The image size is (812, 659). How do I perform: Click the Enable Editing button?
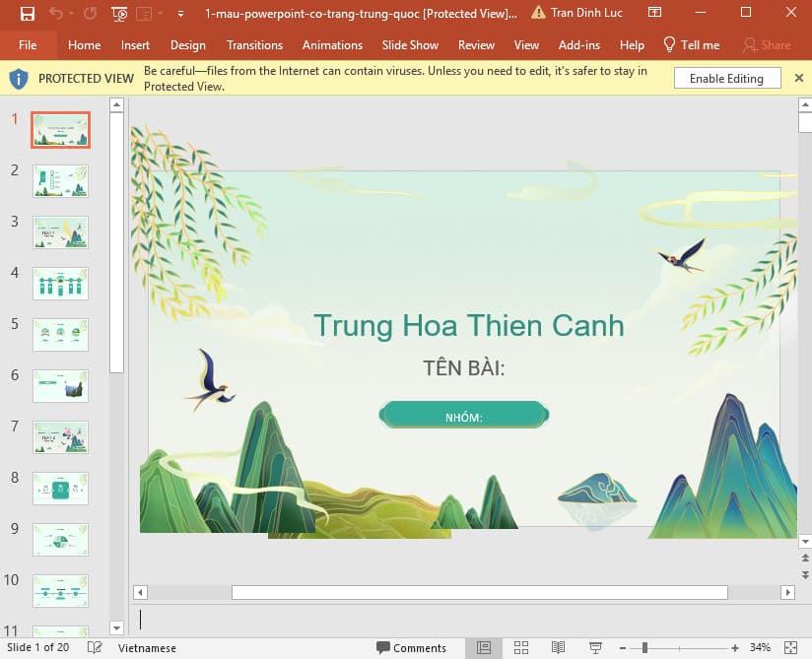pyautogui.click(x=726, y=78)
